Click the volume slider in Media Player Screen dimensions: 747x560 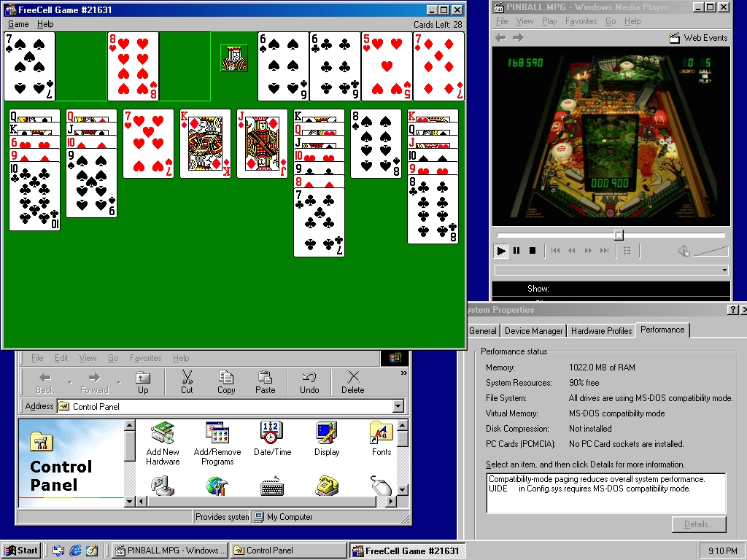click(711, 251)
